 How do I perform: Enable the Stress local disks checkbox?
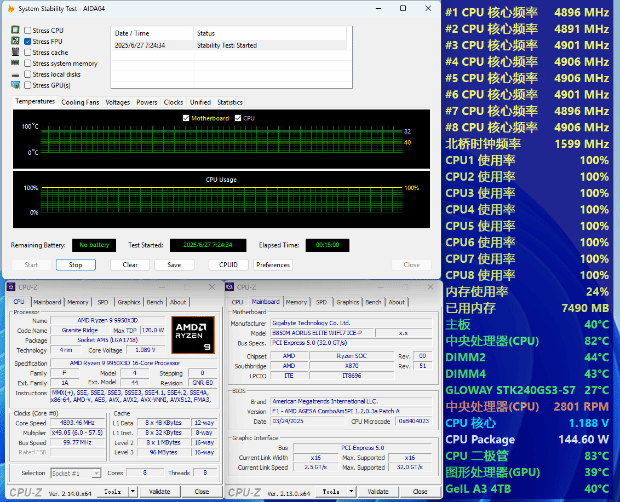(28, 74)
